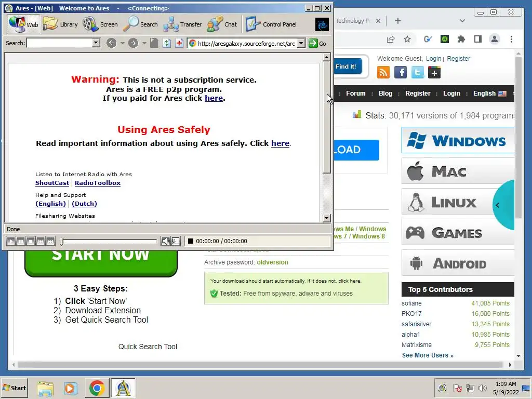Click the Blog menu item
The height and width of the screenshot is (399, 532).
click(385, 94)
